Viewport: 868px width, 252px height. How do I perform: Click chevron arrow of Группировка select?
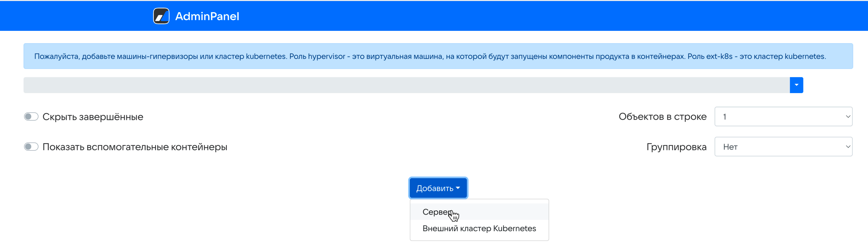click(847, 147)
